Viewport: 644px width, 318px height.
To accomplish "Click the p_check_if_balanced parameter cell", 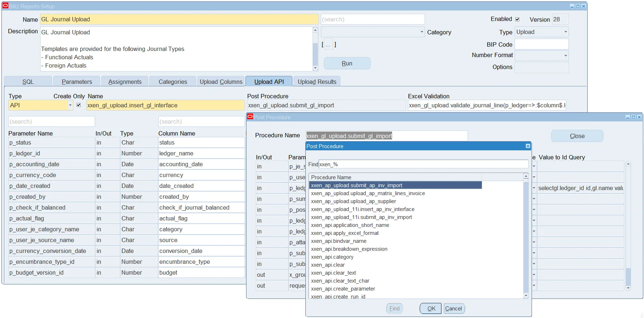I will (51, 208).
